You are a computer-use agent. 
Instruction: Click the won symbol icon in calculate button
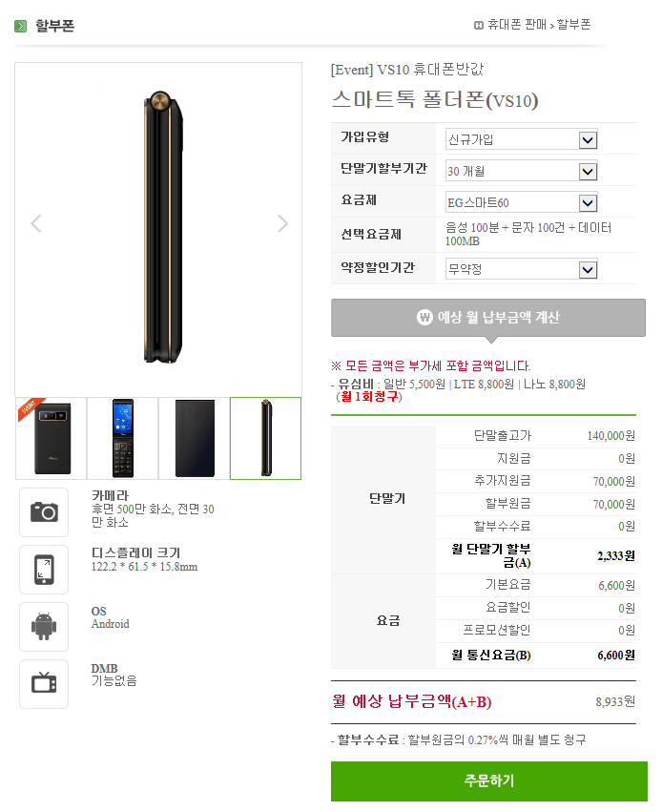click(x=424, y=317)
